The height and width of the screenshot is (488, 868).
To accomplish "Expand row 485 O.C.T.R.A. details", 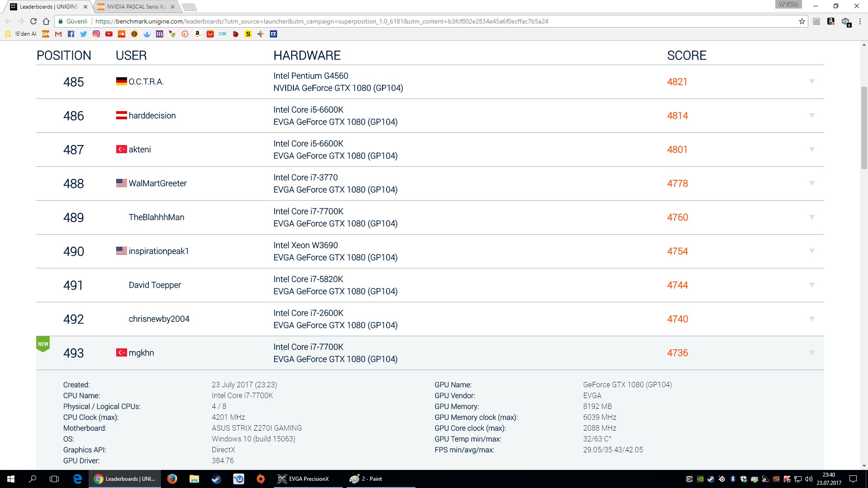I will click(812, 82).
